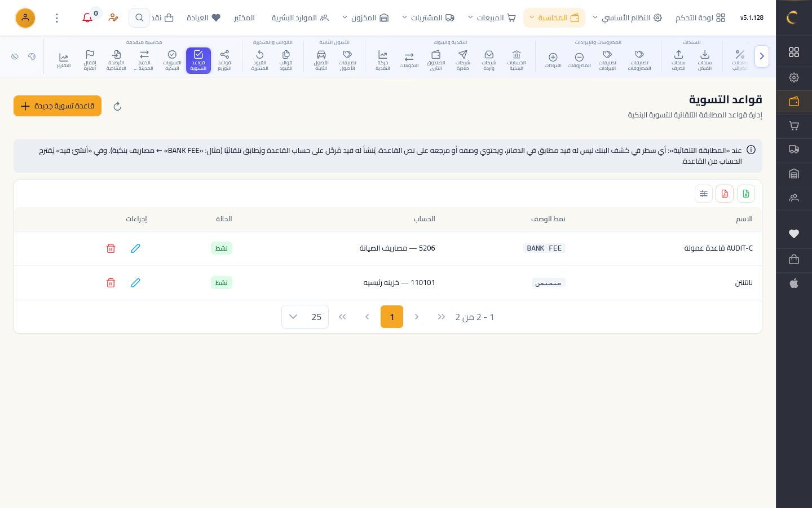Open the user profile avatar
This screenshot has height=508, width=812.
click(25, 18)
